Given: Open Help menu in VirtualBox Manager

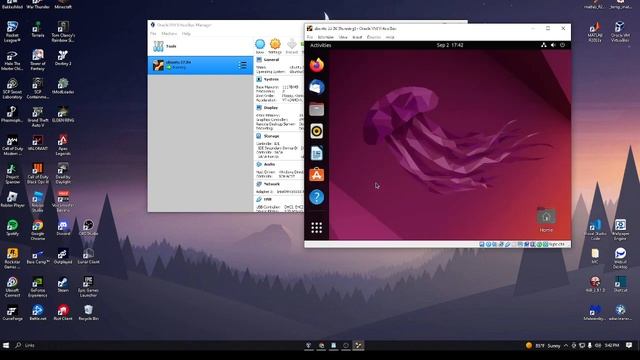Looking at the screenshot, I should (x=186, y=33).
